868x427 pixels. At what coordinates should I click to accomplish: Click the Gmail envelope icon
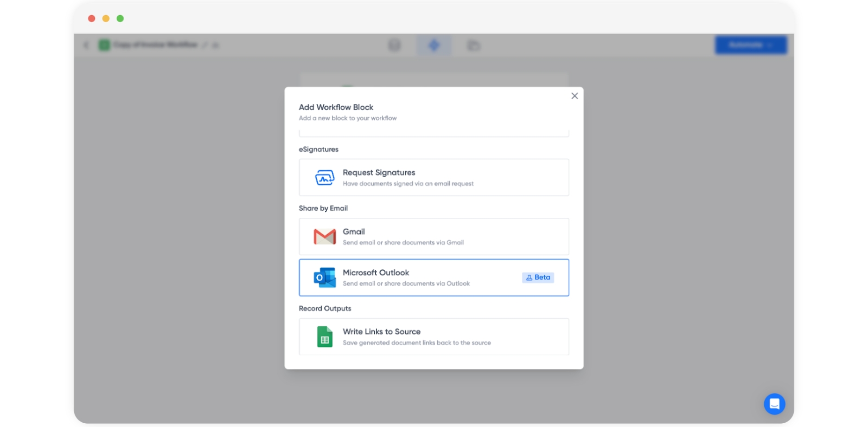pos(324,237)
